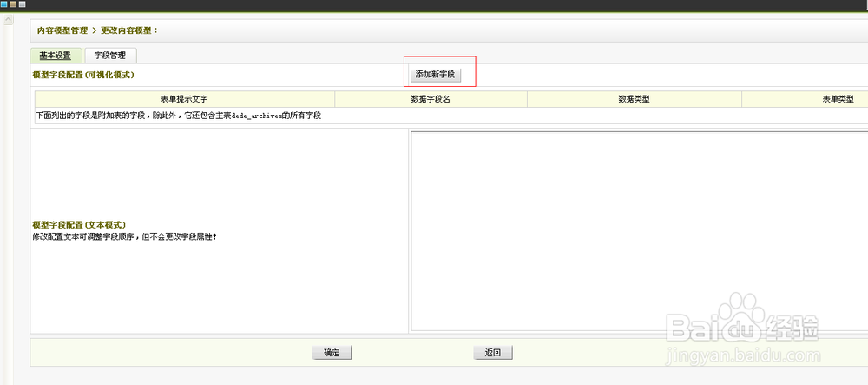Click the 添加新字段 button
Image resolution: width=868 pixels, height=385 pixels.
(435, 74)
